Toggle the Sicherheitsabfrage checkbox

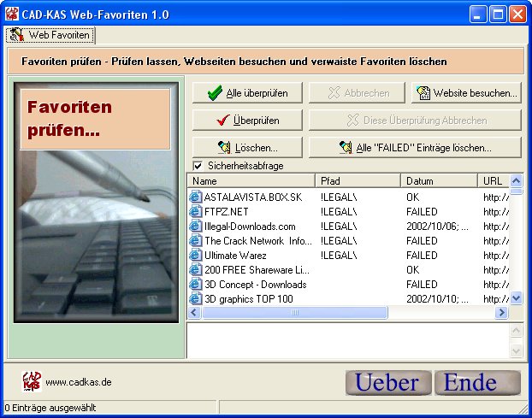(x=198, y=166)
